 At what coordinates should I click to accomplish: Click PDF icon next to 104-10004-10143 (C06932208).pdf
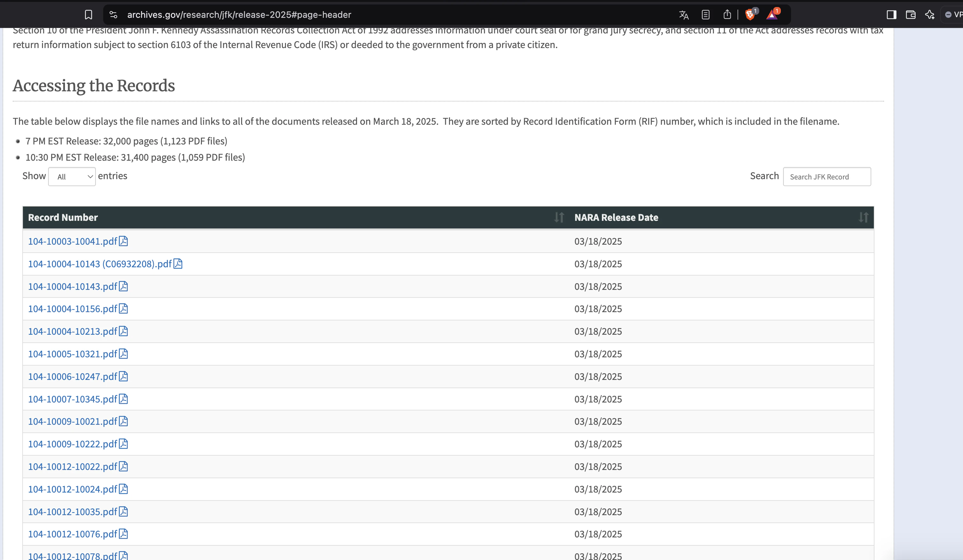tap(178, 263)
